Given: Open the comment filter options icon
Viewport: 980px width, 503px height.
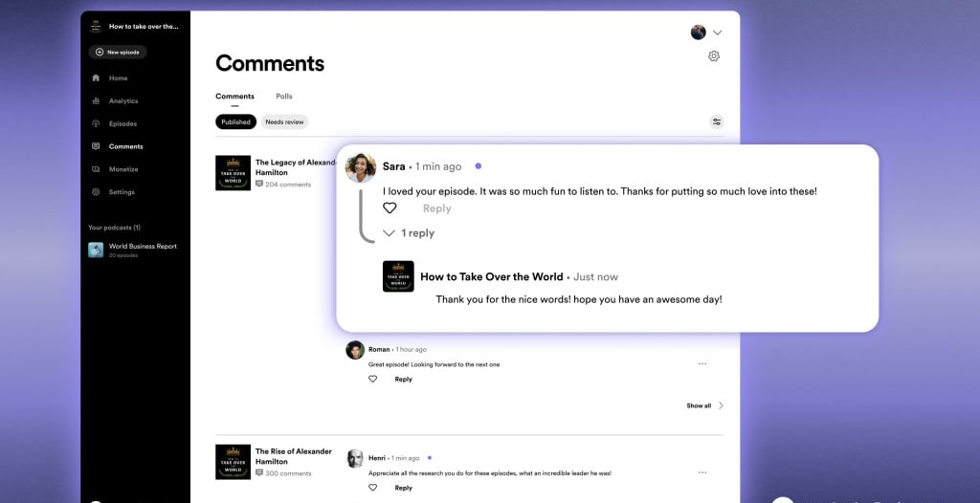Looking at the screenshot, I should pos(717,121).
